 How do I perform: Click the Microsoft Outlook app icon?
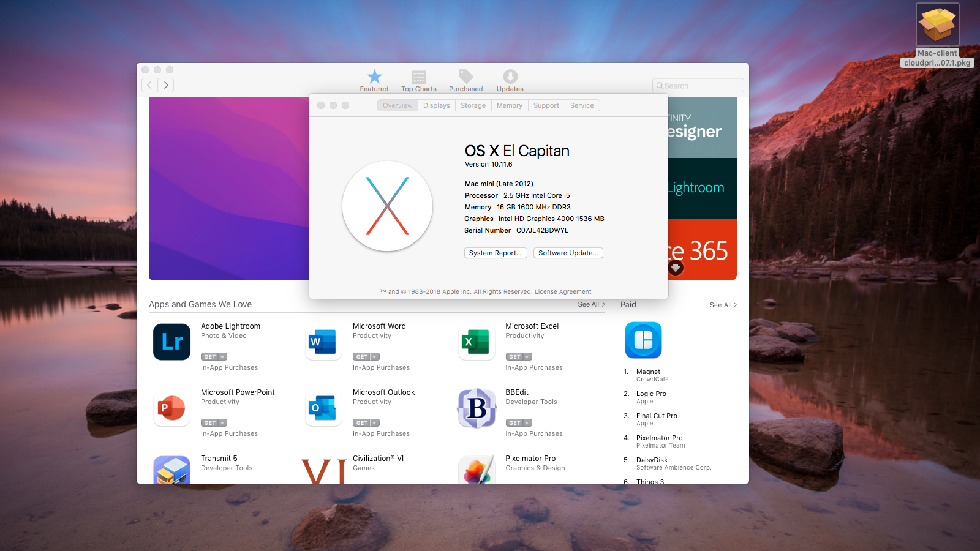click(323, 408)
